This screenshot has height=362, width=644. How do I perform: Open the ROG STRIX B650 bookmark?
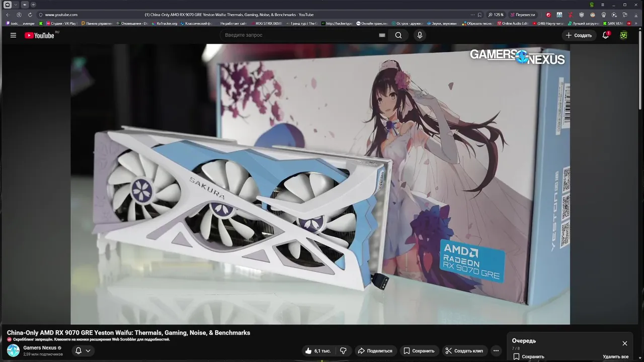[x=266, y=23]
